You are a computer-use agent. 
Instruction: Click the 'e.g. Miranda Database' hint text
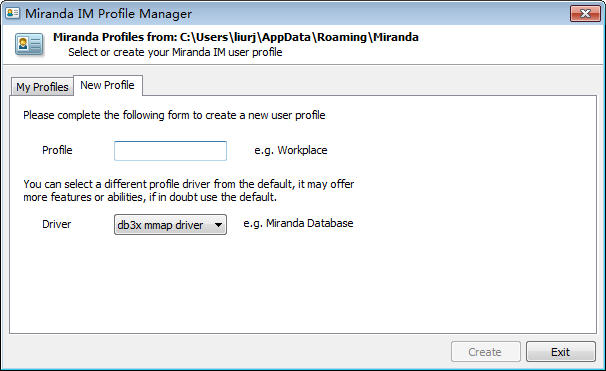click(x=298, y=223)
